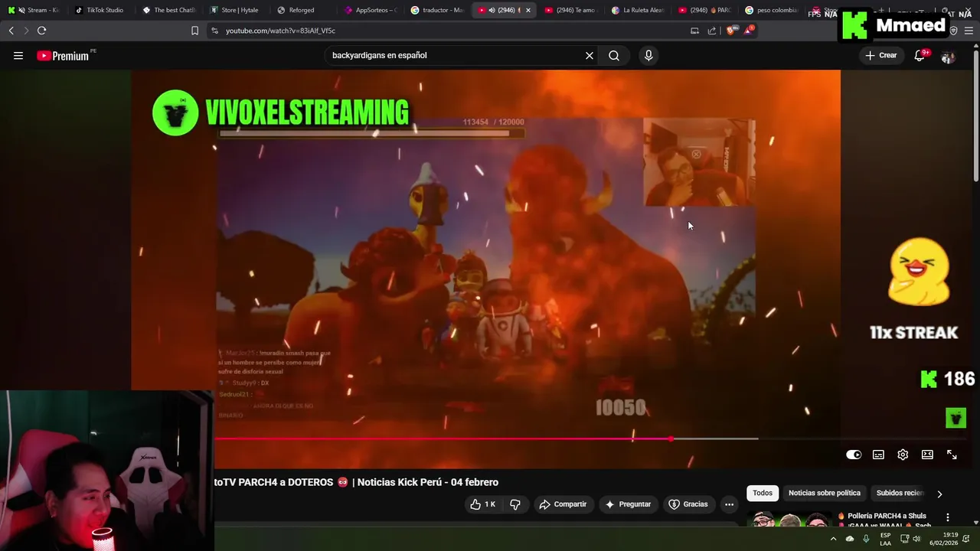Switch to the Store | Hytale tab

tap(236, 10)
